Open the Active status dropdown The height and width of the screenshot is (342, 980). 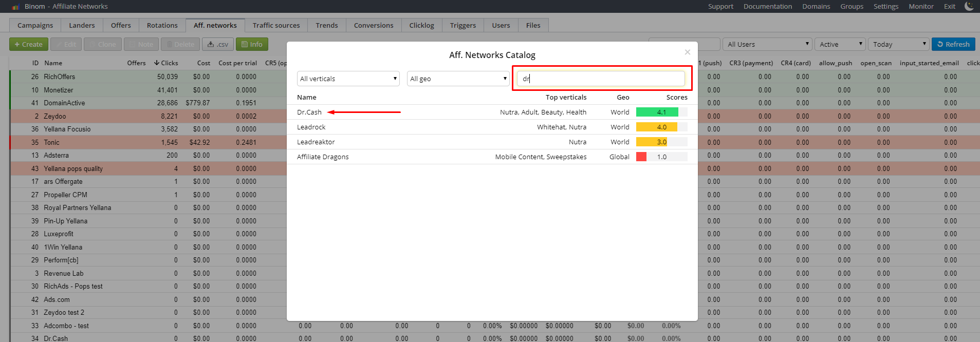840,44
